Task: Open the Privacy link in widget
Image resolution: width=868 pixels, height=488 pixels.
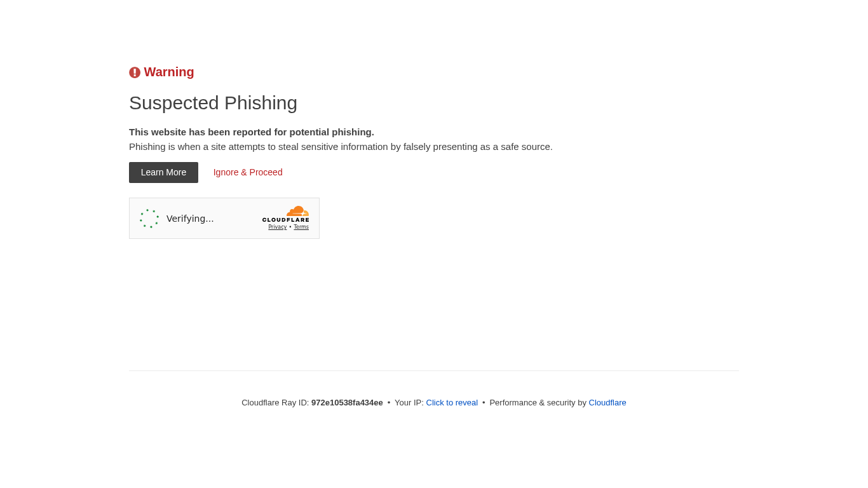Action: click(x=277, y=227)
